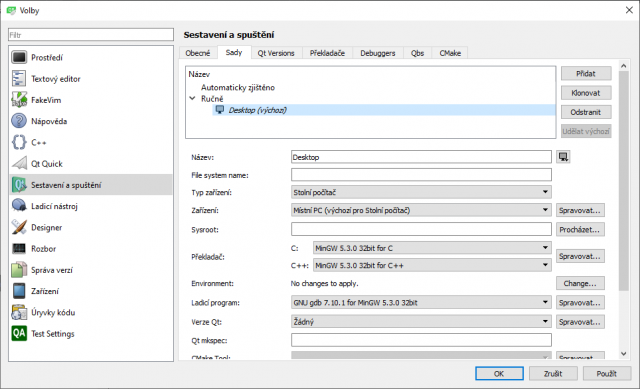Select the Automaticky zjištěno tree row
This screenshot has height=389, width=640.
coord(238,87)
